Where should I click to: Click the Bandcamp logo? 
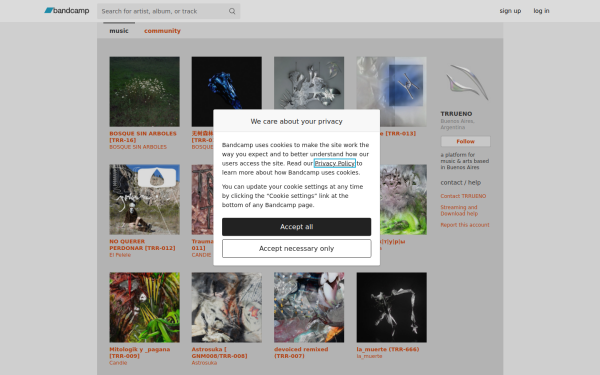[67, 11]
